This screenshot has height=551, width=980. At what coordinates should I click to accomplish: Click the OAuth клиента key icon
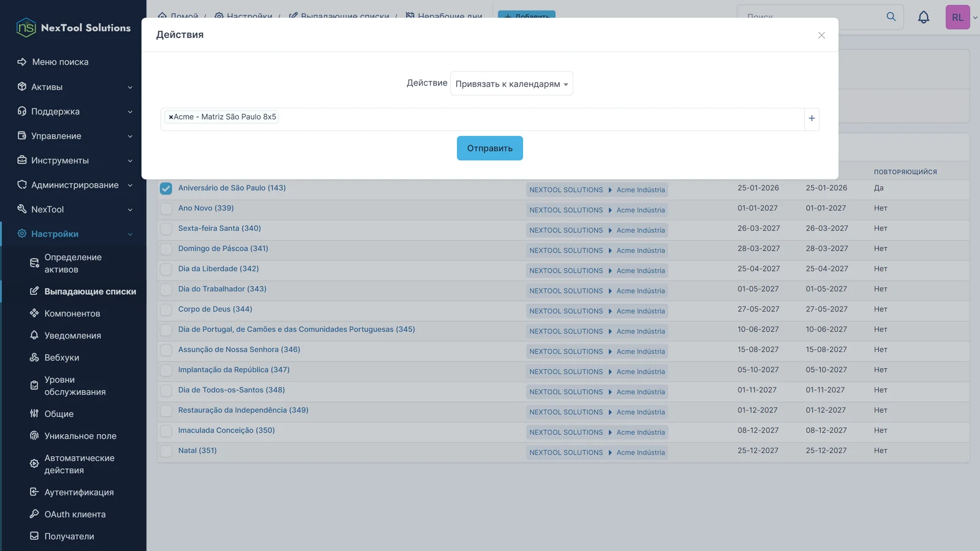(34, 514)
